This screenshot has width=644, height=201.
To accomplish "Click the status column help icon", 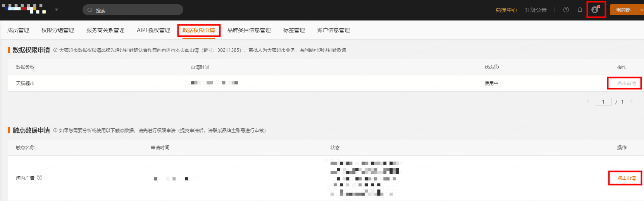I will (497, 67).
